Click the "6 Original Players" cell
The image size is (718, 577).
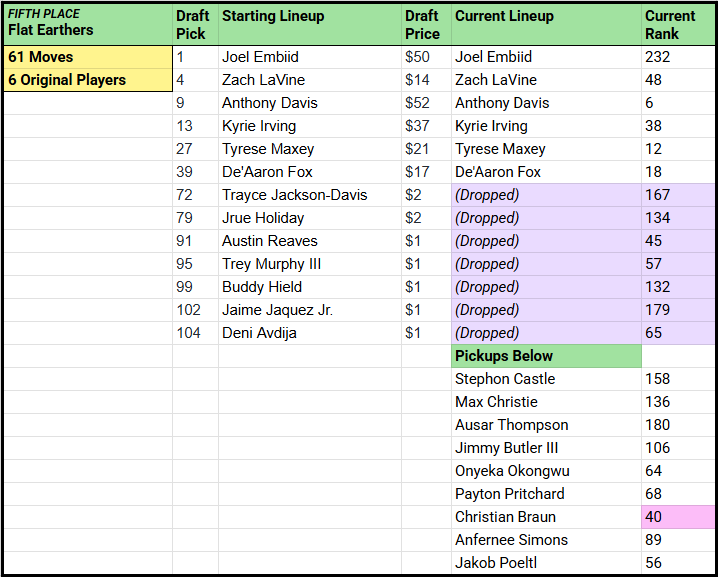click(87, 80)
